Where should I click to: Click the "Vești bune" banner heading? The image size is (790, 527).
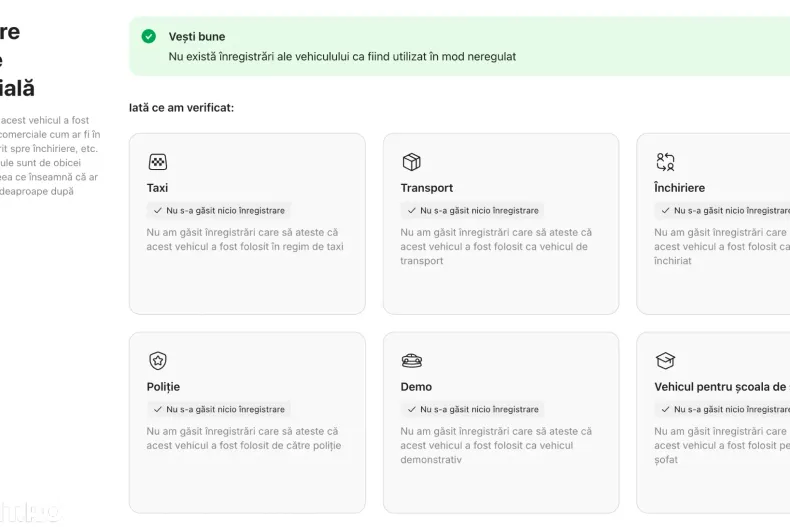[x=197, y=37]
